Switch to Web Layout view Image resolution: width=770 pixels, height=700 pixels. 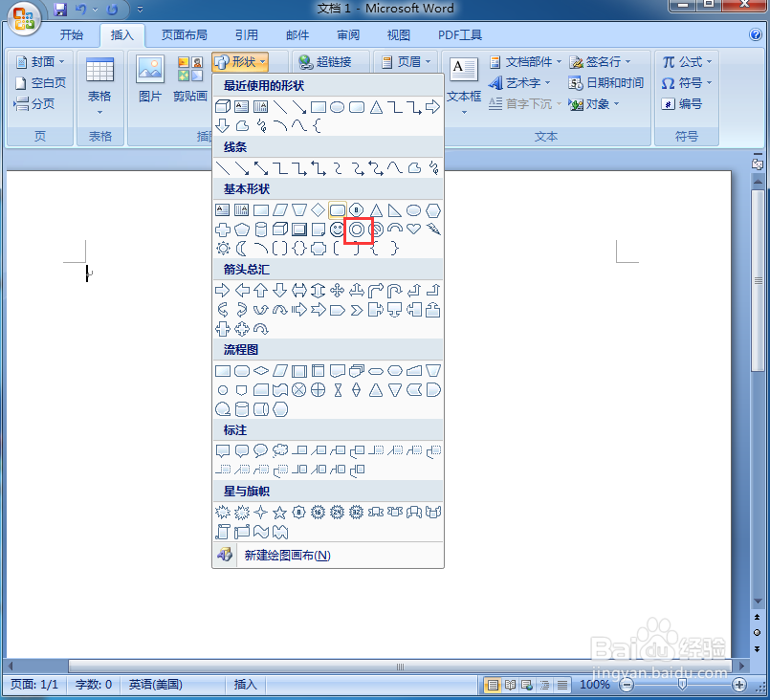[527, 685]
